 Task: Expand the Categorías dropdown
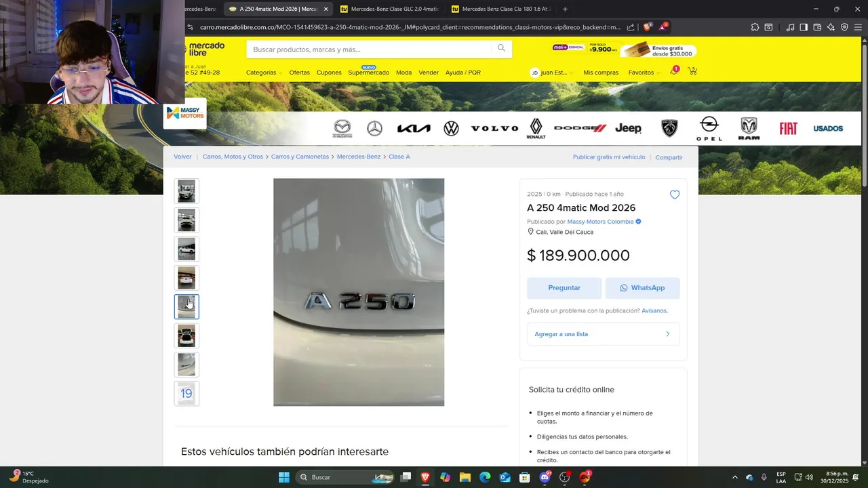[x=264, y=73]
